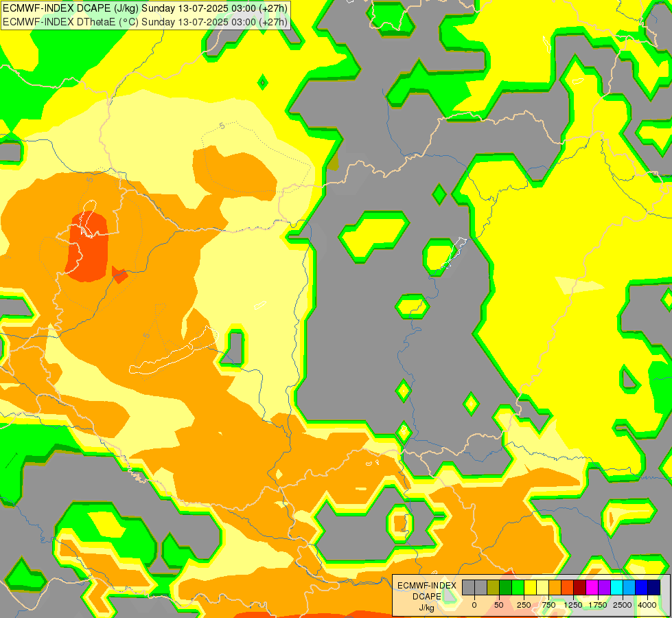Viewport: 672px width, 618px height.
Task: Click the legend value 1250
Action: pyautogui.click(x=573, y=605)
